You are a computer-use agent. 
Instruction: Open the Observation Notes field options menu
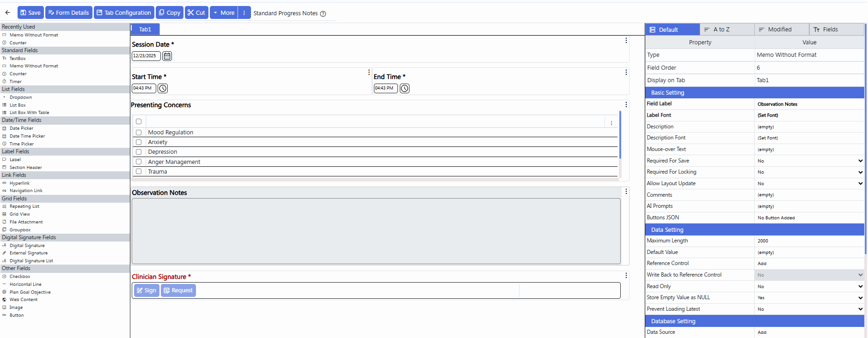(626, 192)
